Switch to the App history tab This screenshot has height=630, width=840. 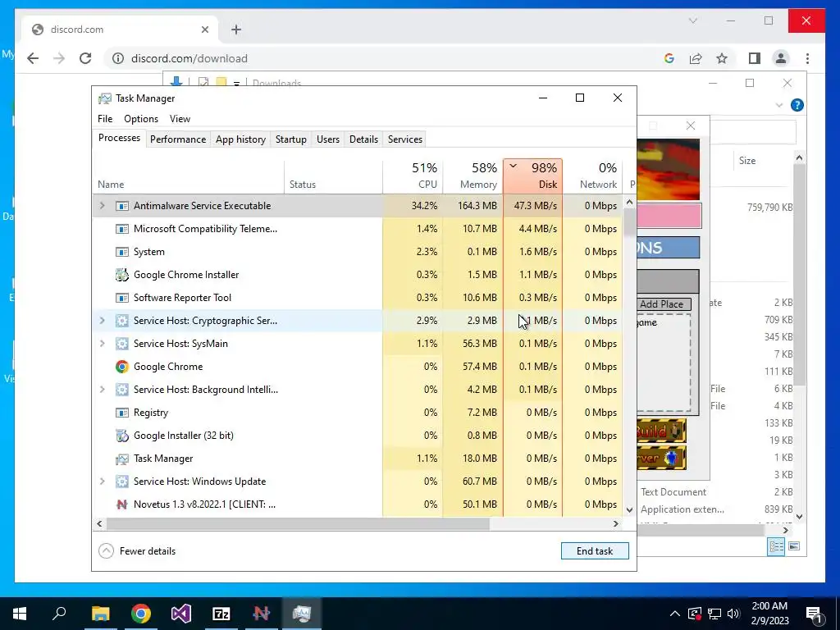point(240,139)
